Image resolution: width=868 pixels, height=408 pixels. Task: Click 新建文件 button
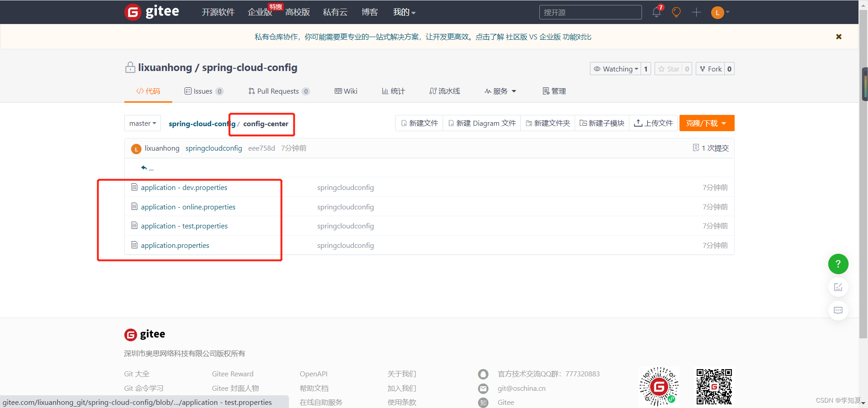point(420,123)
